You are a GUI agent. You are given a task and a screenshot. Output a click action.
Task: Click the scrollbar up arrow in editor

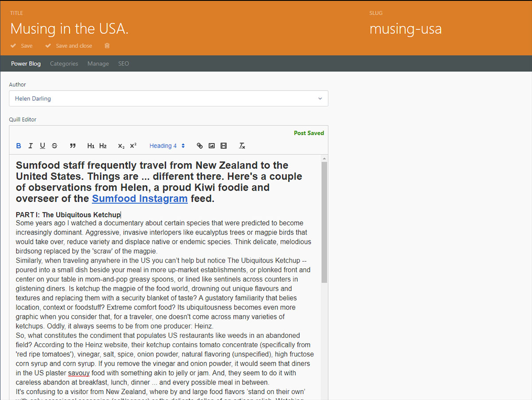click(324, 158)
